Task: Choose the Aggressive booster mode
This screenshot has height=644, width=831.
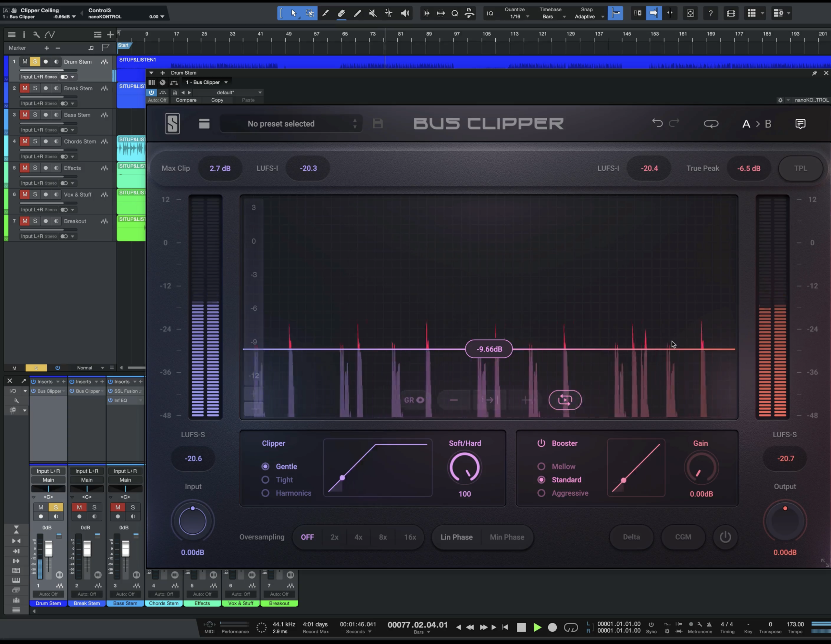Action: click(x=541, y=493)
